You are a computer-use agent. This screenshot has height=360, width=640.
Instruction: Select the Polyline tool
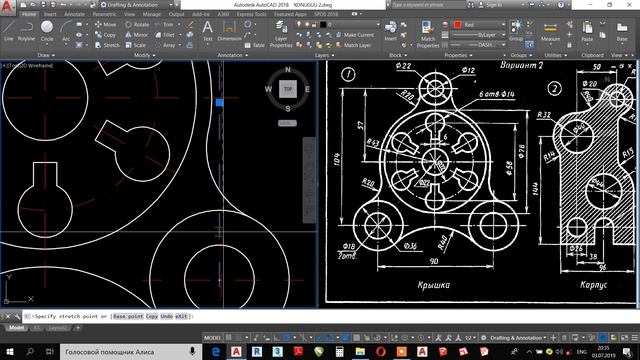tap(26, 31)
